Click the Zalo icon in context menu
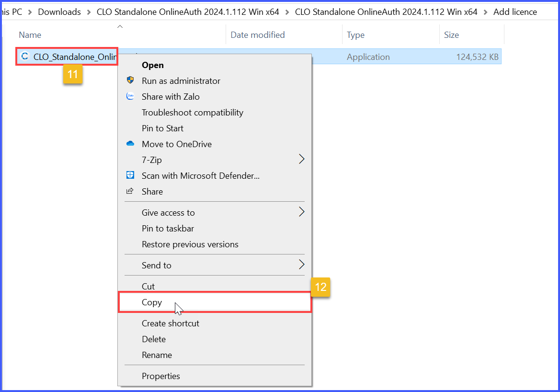 pyautogui.click(x=130, y=96)
